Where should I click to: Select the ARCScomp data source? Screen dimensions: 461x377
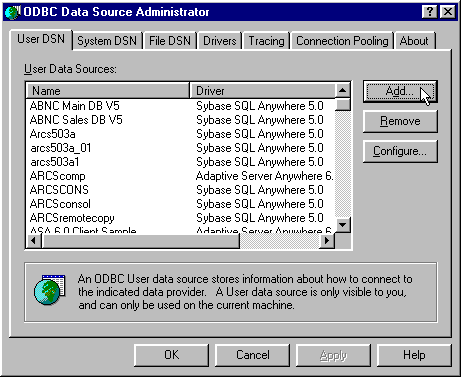[x=57, y=176]
